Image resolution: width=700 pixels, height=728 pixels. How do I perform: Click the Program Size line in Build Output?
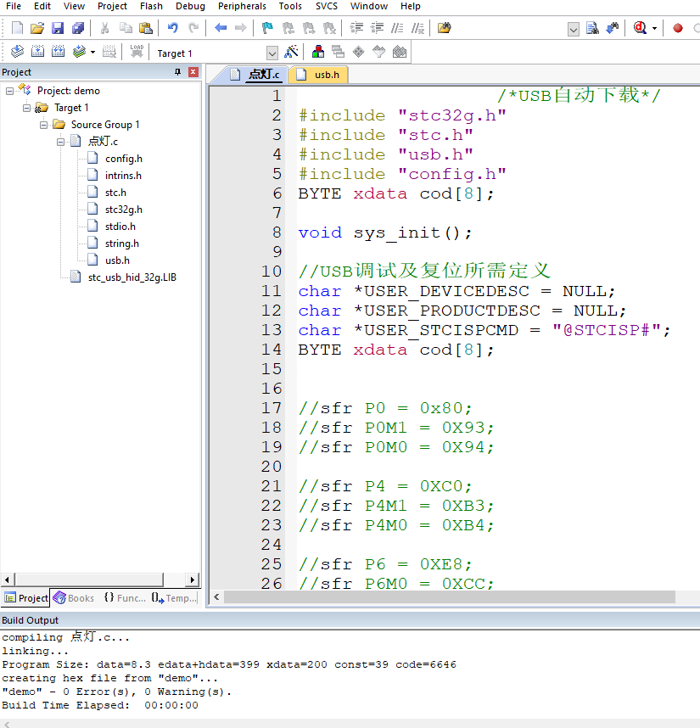tap(229, 664)
